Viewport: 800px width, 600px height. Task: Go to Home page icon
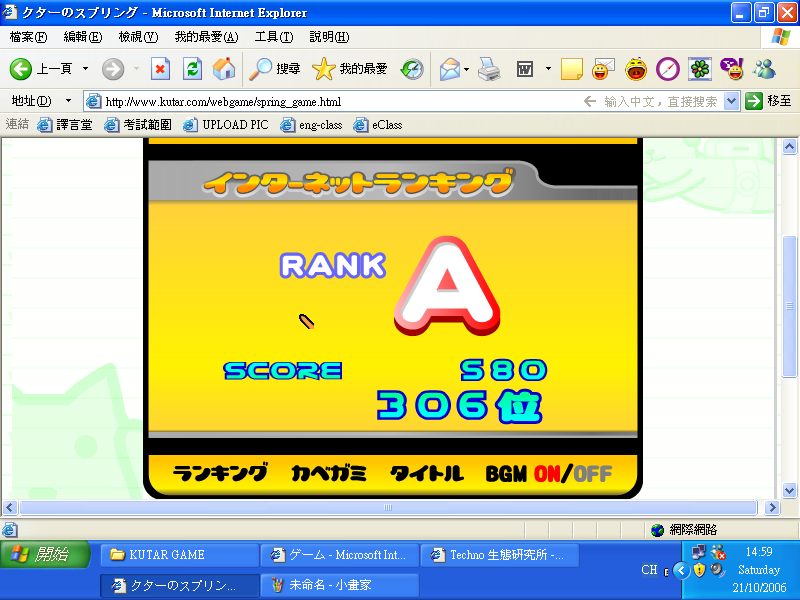tap(224, 68)
